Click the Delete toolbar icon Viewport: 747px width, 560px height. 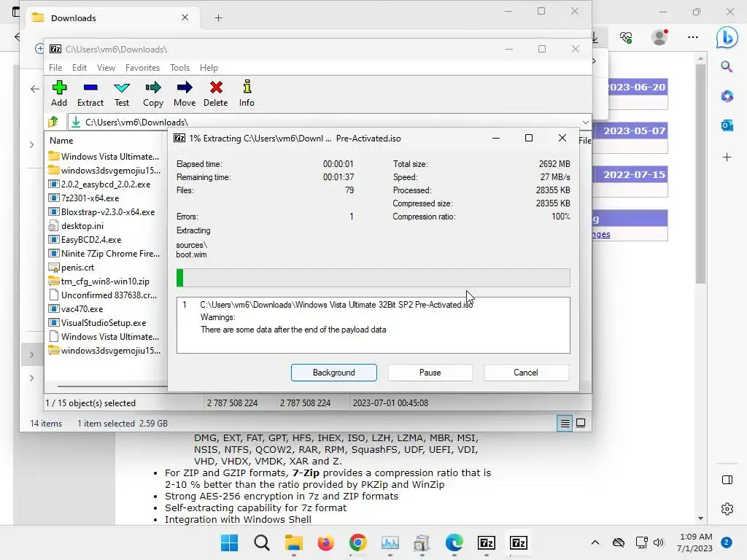point(216,93)
